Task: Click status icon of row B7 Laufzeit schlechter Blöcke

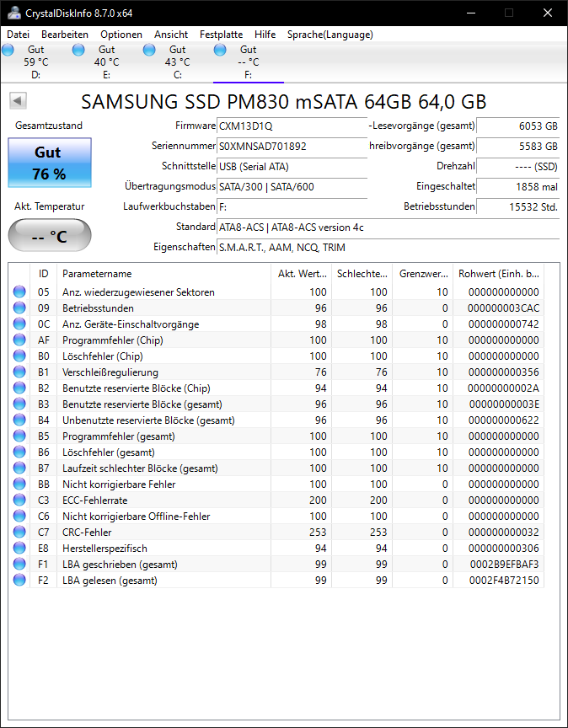Action: click(19, 468)
